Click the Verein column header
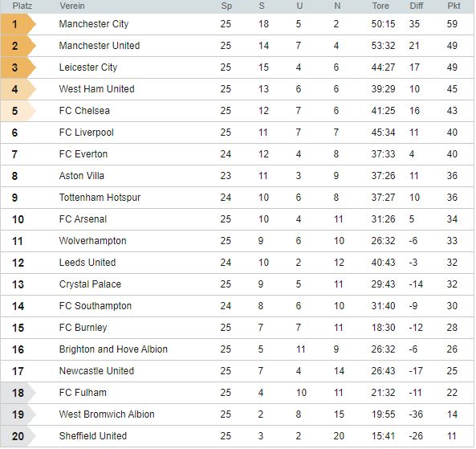This screenshot has width=476, height=449. point(72,6)
